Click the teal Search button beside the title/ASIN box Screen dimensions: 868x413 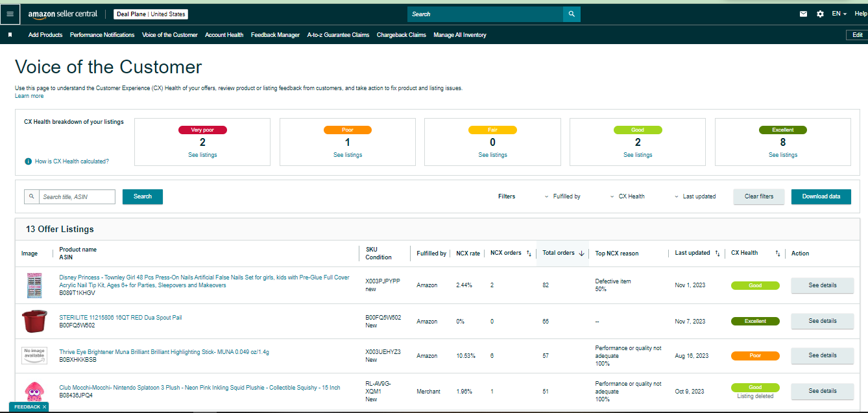point(143,196)
